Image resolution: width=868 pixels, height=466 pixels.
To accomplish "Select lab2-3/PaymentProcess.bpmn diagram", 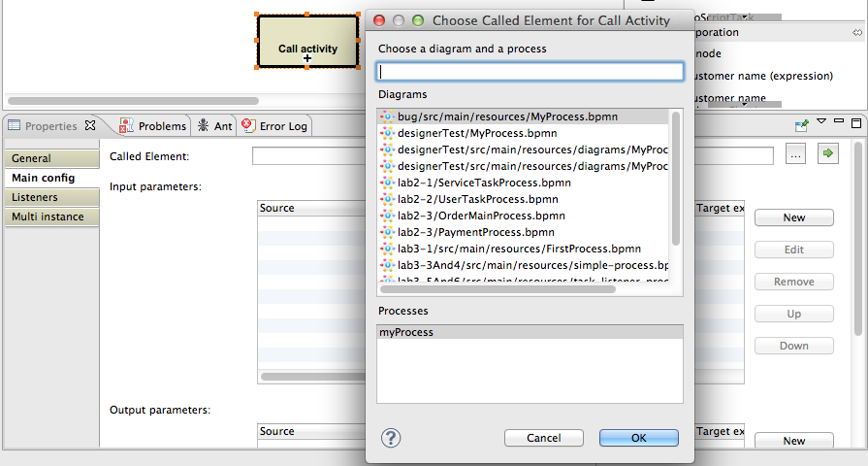I will pos(462,232).
